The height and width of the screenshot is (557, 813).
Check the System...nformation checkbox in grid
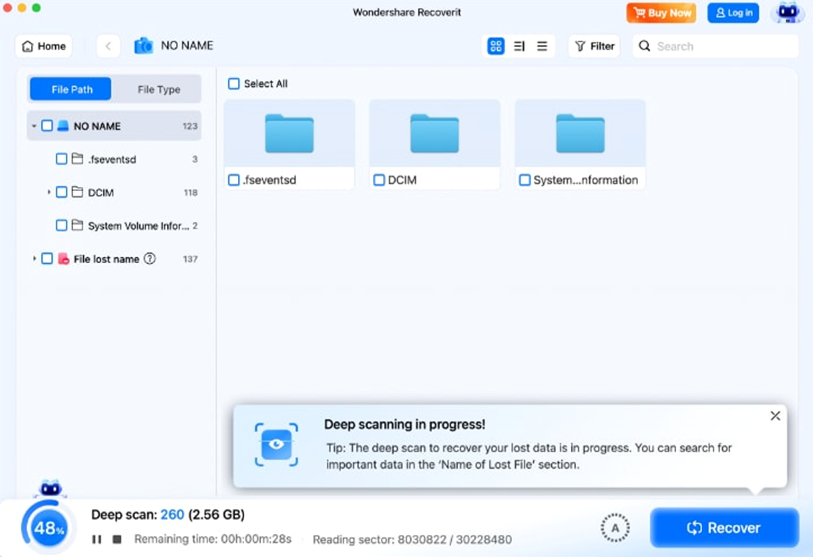coord(525,180)
